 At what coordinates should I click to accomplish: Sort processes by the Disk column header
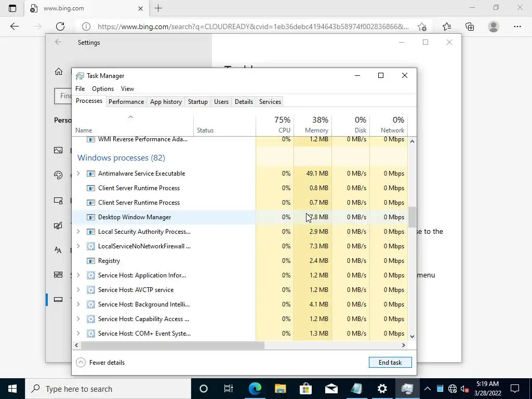click(x=351, y=125)
